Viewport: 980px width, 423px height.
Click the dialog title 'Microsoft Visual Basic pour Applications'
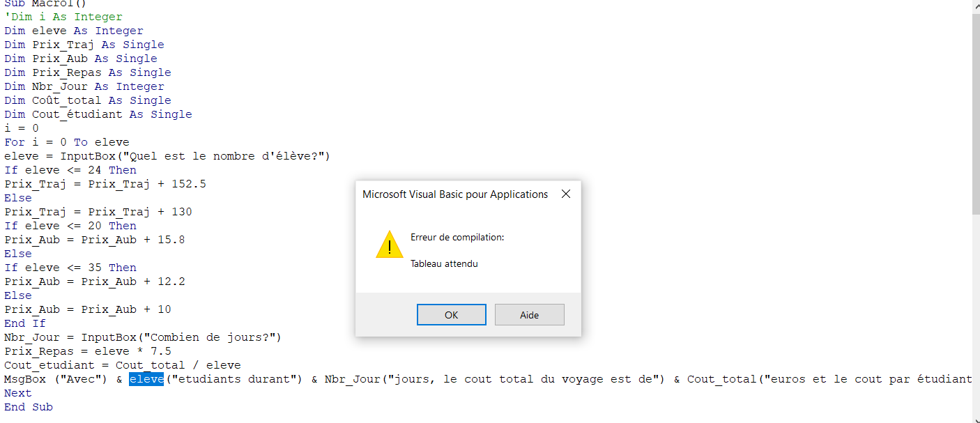[455, 194]
